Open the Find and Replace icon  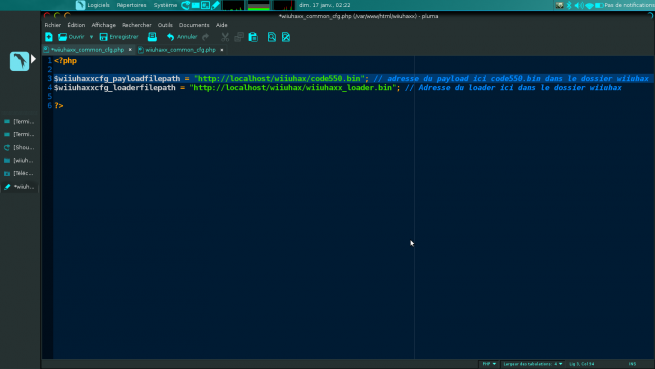[286, 37]
